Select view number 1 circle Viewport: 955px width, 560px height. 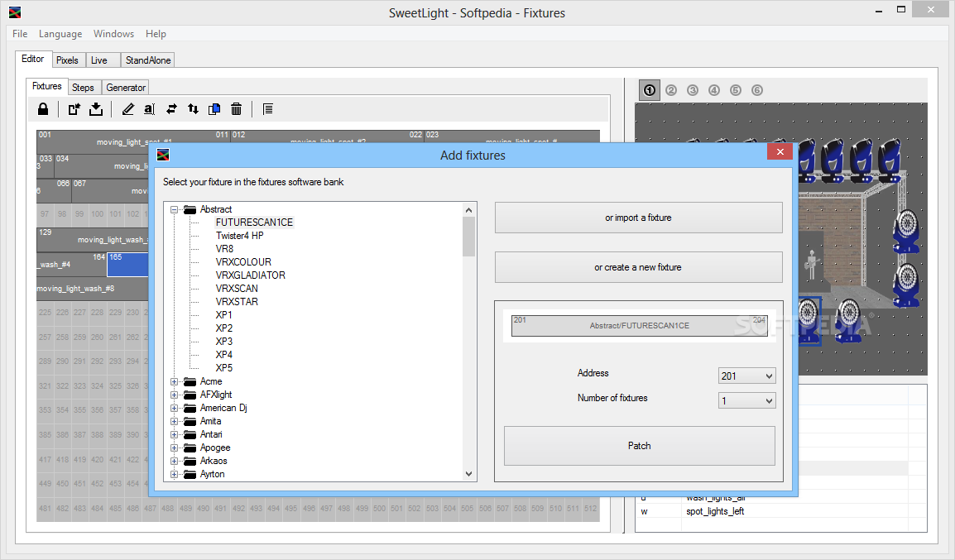tap(650, 90)
